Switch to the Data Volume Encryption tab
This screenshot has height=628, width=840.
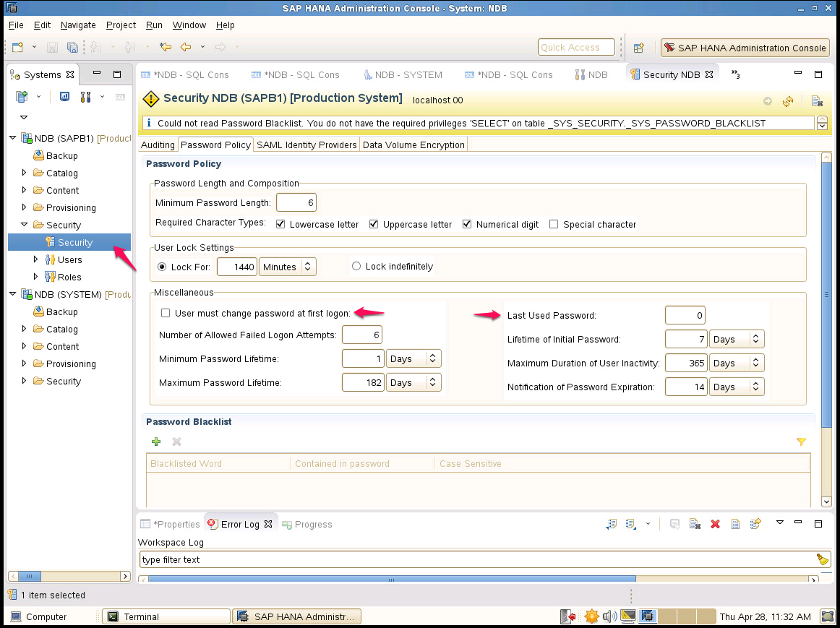[413, 145]
